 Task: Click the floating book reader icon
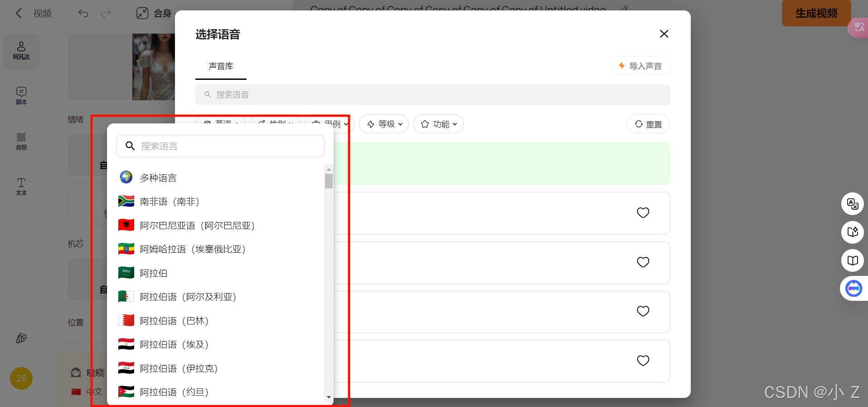point(853,260)
